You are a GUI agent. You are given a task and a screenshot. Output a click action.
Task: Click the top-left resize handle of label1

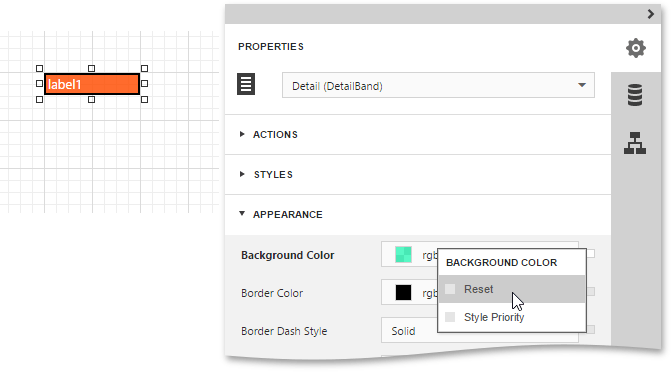point(39,68)
